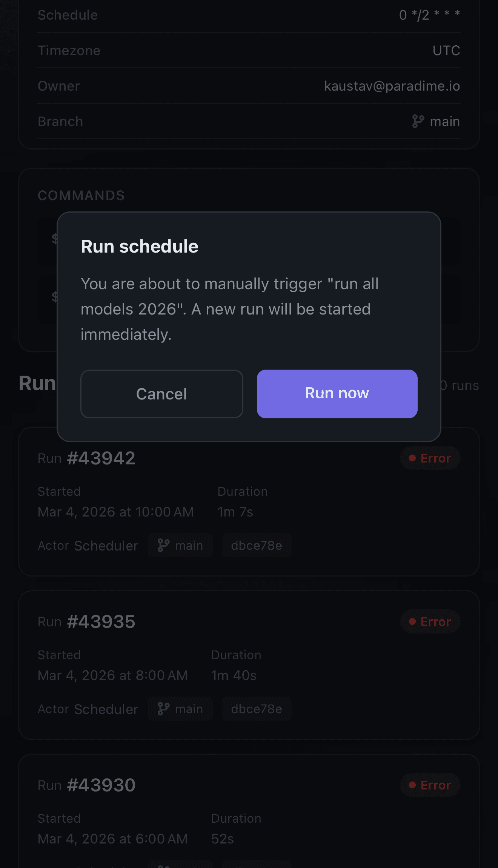Click the cron schedule value 0 */2 * * *

click(429, 15)
